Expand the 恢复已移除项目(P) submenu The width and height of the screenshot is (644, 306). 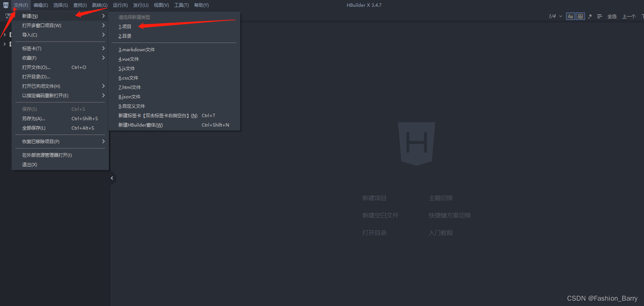click(x=61, y=142)
